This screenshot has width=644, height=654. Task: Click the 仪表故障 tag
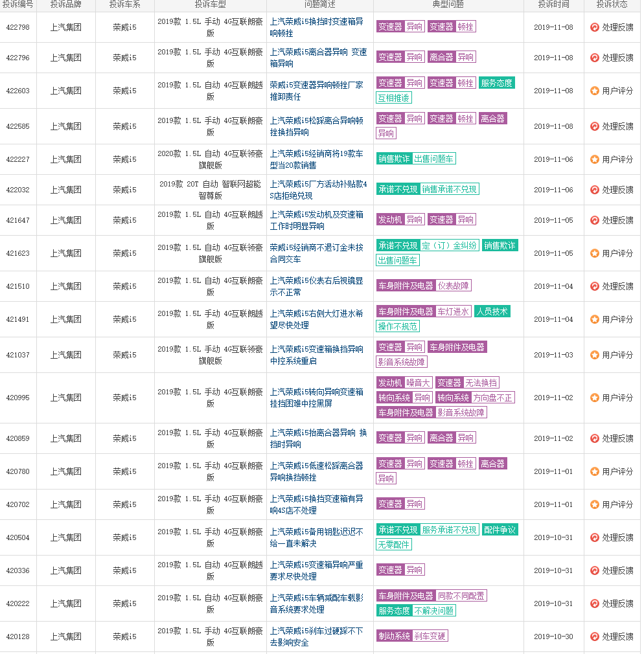point(454,286)
